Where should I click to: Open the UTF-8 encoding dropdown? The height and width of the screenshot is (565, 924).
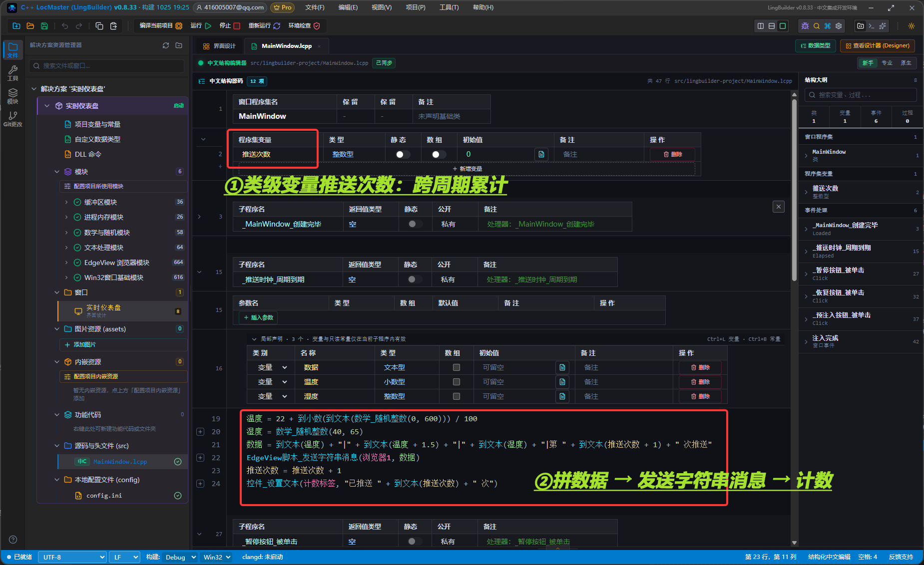pos(72,557)
